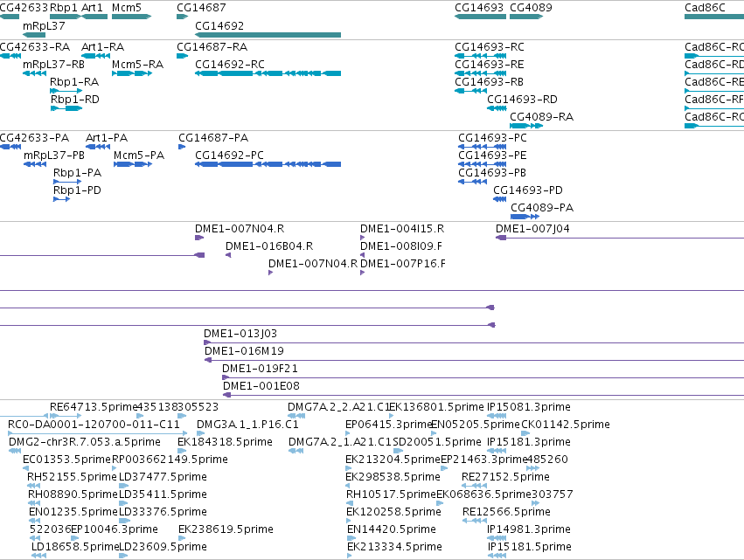
Task: Click the CG42633-PA protein label
Action: coord(35,138)
